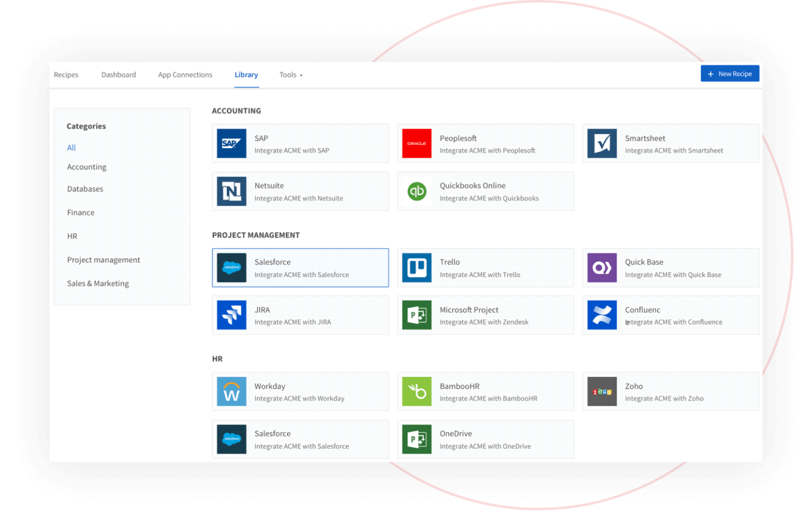
Task: Click the Oracle Peoplesoft logo icon
Action: pyautogui.click(x=417, y=144)
